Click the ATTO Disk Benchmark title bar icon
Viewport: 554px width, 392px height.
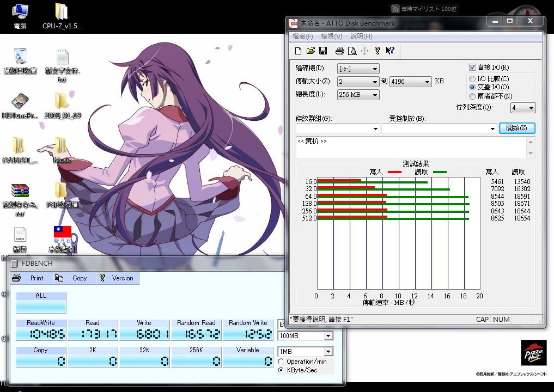tap(293, 23)
